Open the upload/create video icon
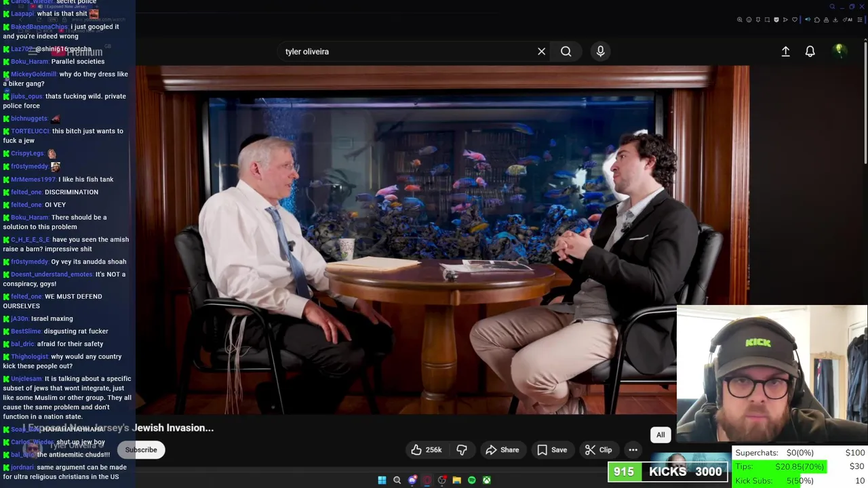Image resolution: width=868 pixels, height=488 pixels. 785,52
